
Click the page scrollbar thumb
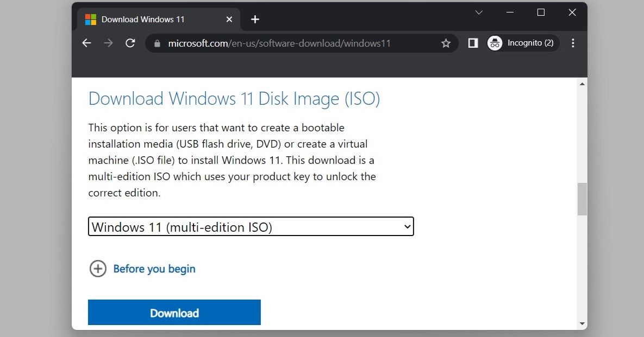582,199
